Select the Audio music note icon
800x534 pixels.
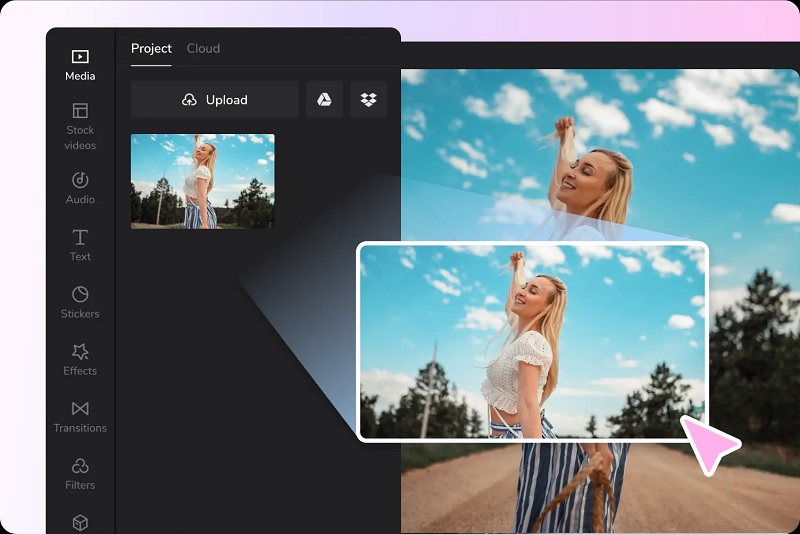pyautogui.click(x=80, y=180)
